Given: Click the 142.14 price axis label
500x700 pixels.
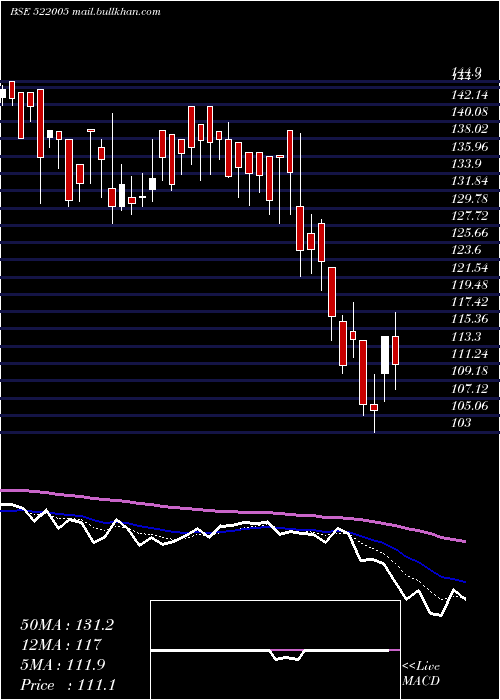Looking at the screenshot, I should click(x=470, y=95).
